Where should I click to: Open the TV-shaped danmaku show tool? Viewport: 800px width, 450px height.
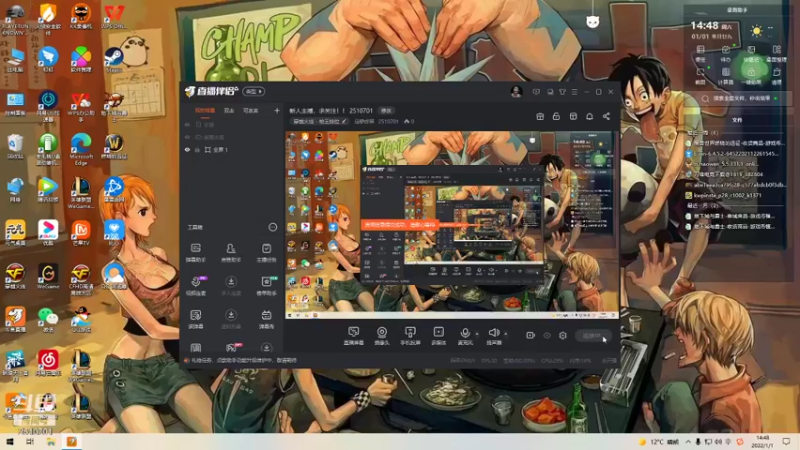[x=266, y=319]
